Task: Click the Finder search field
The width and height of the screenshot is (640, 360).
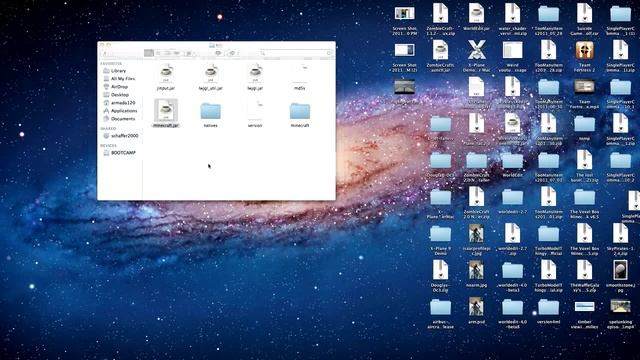Action: point(296,53)
